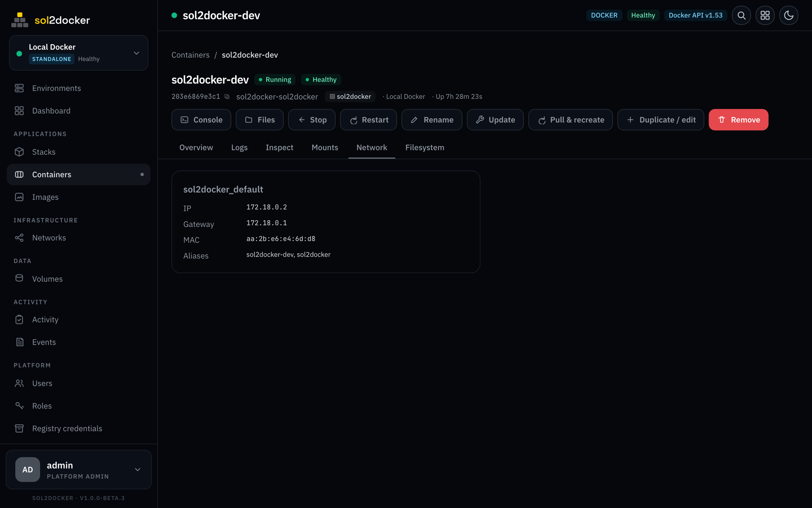Click the STANDALONE badge
The width and height of the screenshot is (812, 508).
pyautogui.click(x=52, y=59)
